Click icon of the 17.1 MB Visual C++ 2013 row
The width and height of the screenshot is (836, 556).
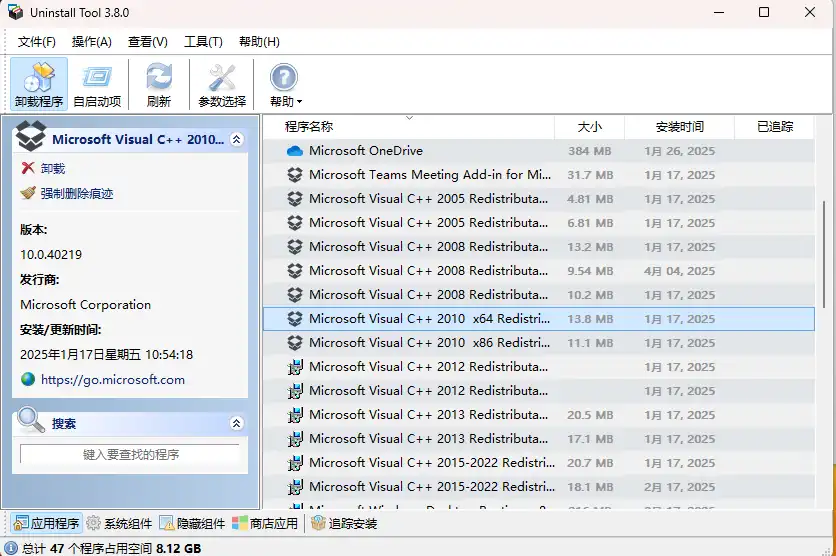pos(295,439)
